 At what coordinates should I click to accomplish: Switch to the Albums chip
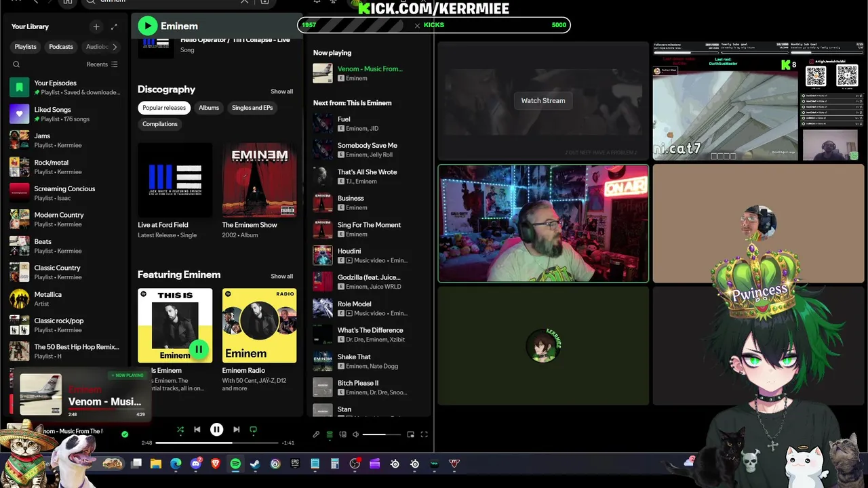[x=209, y=108]
